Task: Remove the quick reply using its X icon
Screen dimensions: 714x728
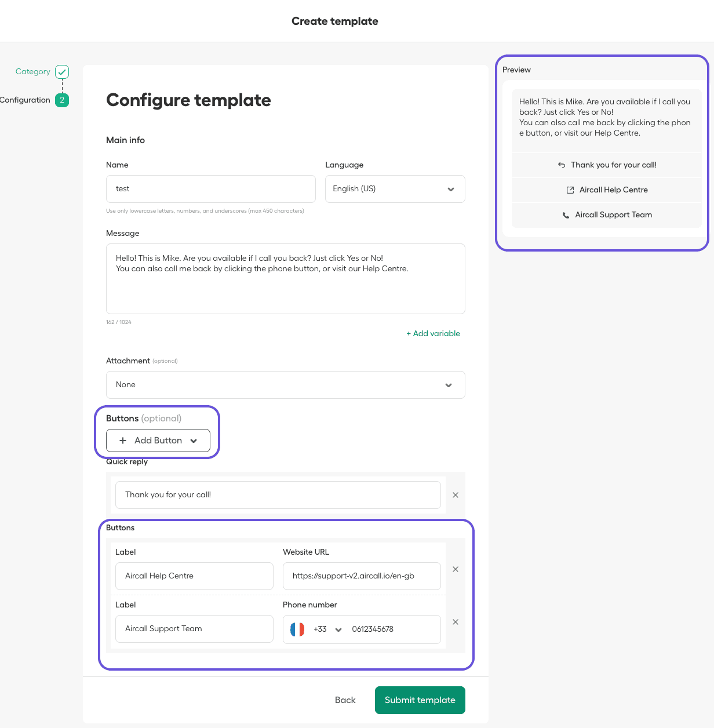Action: 455,495
